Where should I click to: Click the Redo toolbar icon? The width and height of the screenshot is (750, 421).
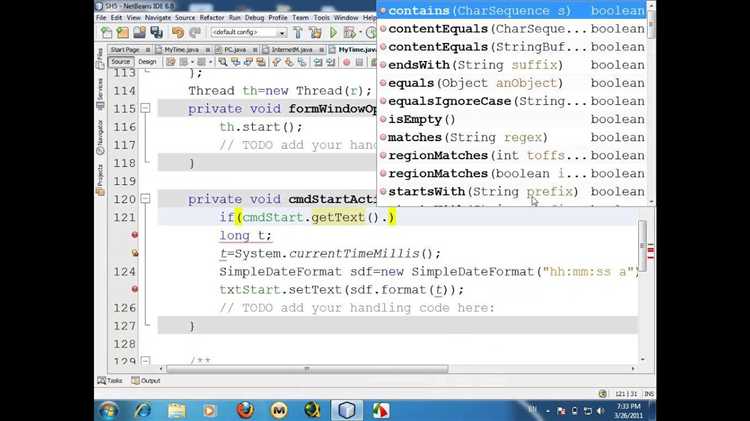[195, 33]
